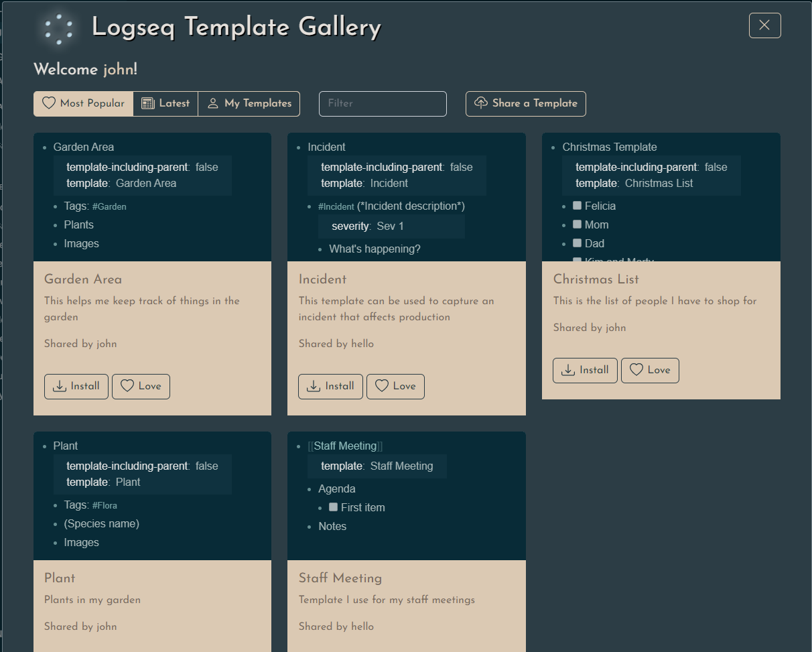The height and width of the screenshot is (652, 812).
Task: Click the #Flora tag
Action: point(105,506)
